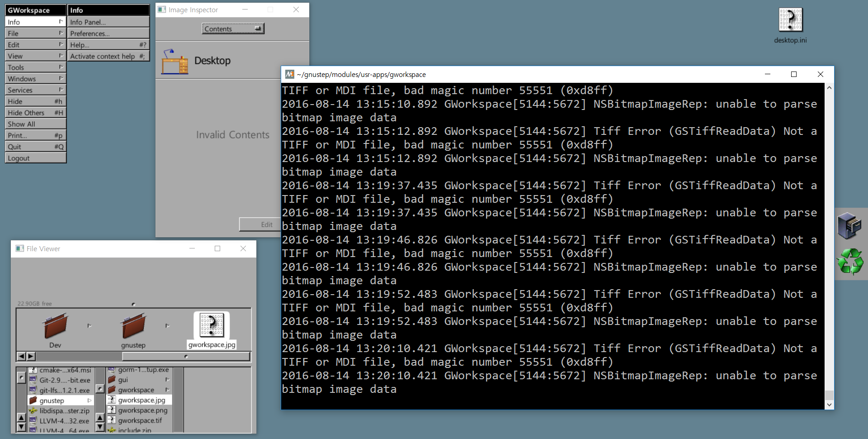The height and width of the screenshot is (439, 868).
Task: Click the Desktop icon in Image Inspector
Action: (175, 62)
